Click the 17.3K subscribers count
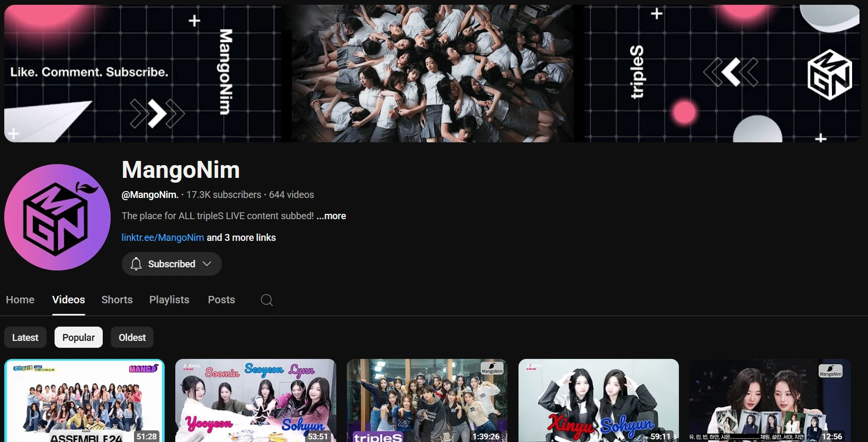Image resolution: width=868 pixels, height=442 pixels. [x=223, y=195]
